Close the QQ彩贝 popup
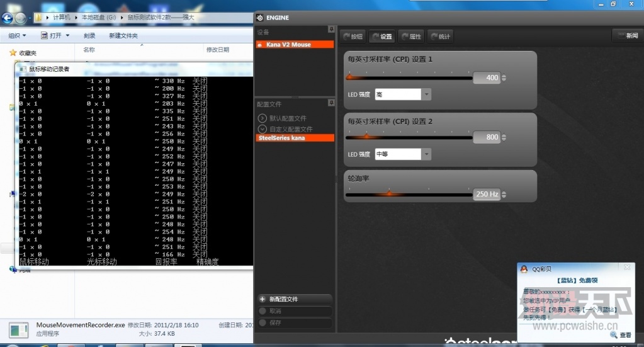Image resolution: width=644 pixels, height=347 pixels. pyautogui.click(x=627, y=267)
